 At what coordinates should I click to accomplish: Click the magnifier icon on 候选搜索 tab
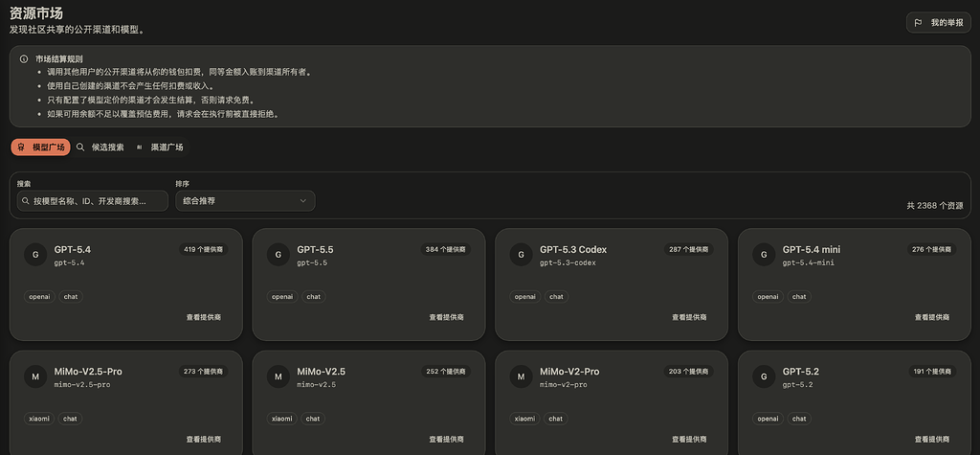(80, 148)
